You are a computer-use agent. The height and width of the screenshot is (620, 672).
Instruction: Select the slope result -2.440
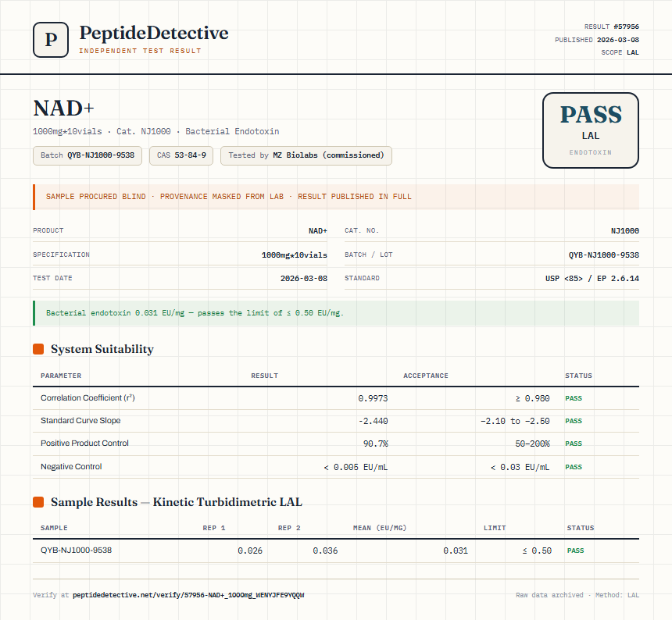pyautogui.click(x=373, y=421)
